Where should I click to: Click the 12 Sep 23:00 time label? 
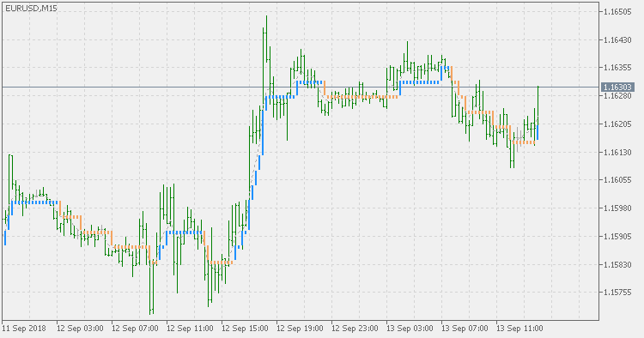(x=355, y=329)
